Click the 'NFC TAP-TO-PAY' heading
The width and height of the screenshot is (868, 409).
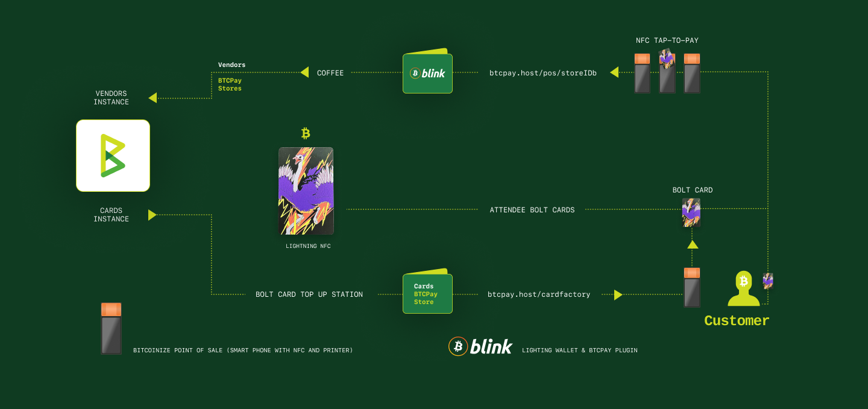click(x=667, y=40)
